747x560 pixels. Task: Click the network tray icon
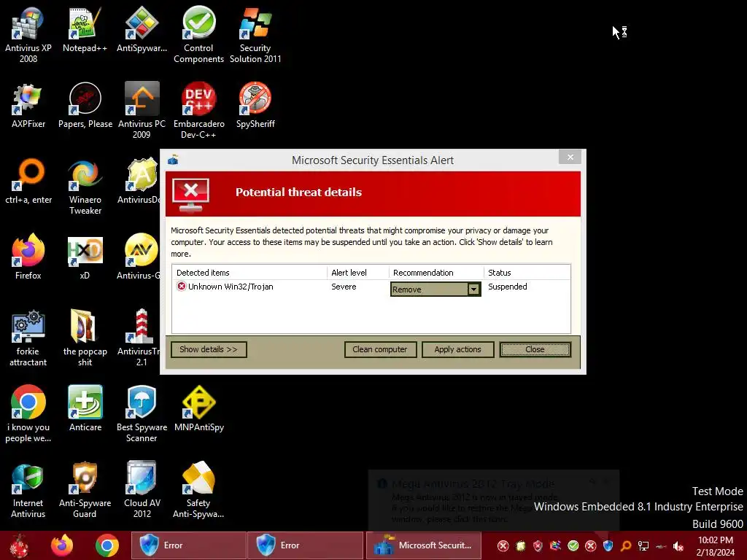643,546
